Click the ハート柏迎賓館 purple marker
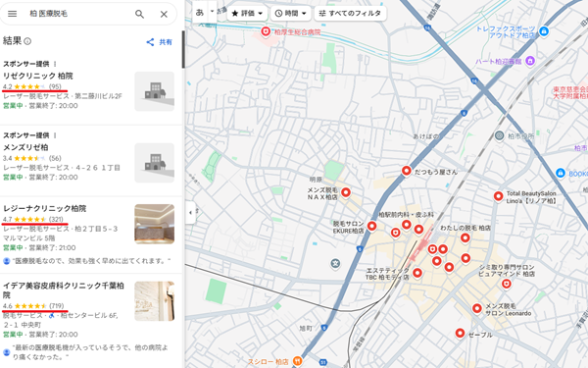588x368 pixels. [530, 61]
